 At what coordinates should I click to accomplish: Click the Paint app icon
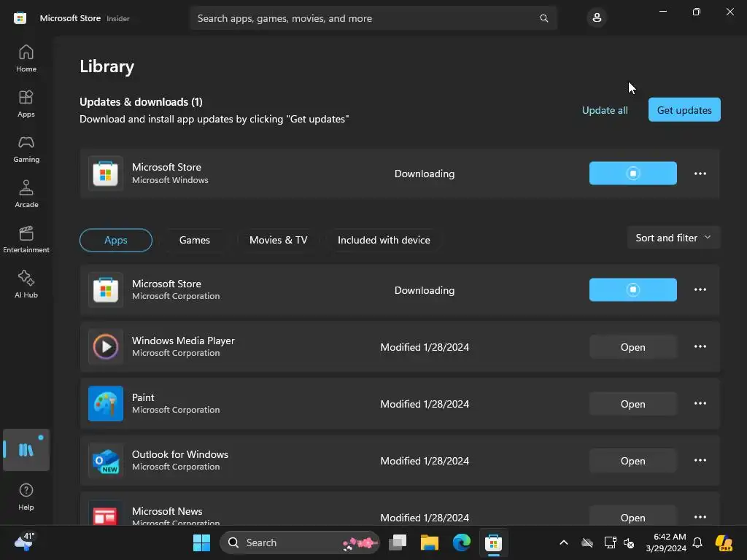tap(106, 403)
